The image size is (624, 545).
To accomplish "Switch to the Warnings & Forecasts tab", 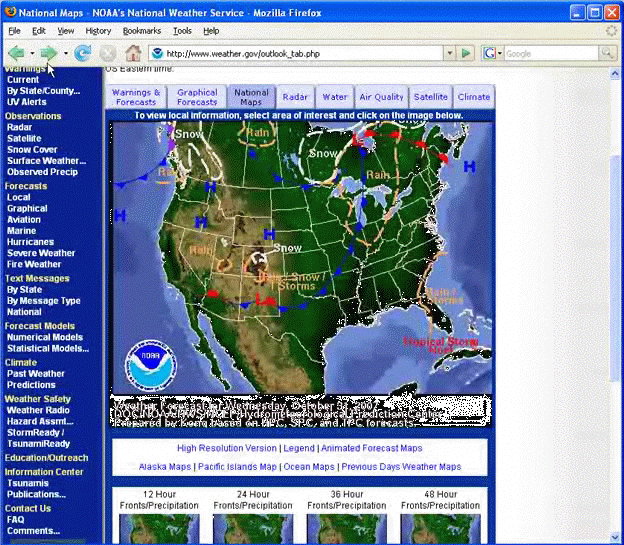I will pos(136,97).
